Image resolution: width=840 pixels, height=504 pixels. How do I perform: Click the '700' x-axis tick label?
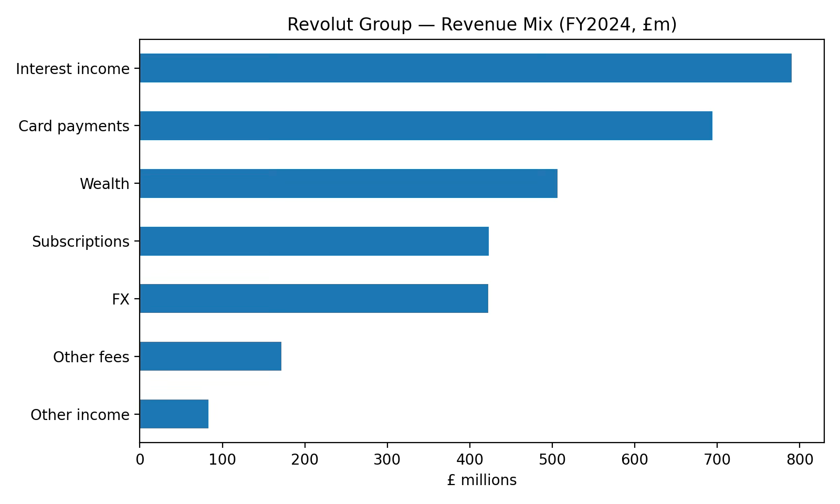click(x=717, y=460)
